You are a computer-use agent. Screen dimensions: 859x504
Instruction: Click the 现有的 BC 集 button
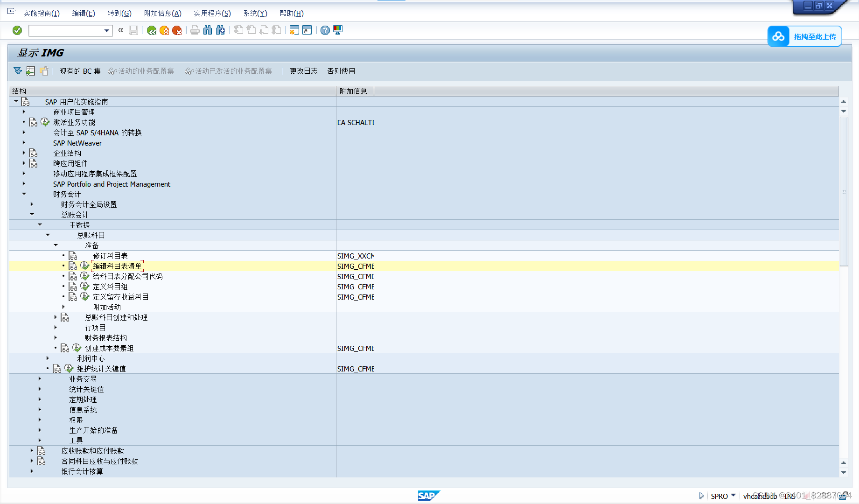coord(79,71)
